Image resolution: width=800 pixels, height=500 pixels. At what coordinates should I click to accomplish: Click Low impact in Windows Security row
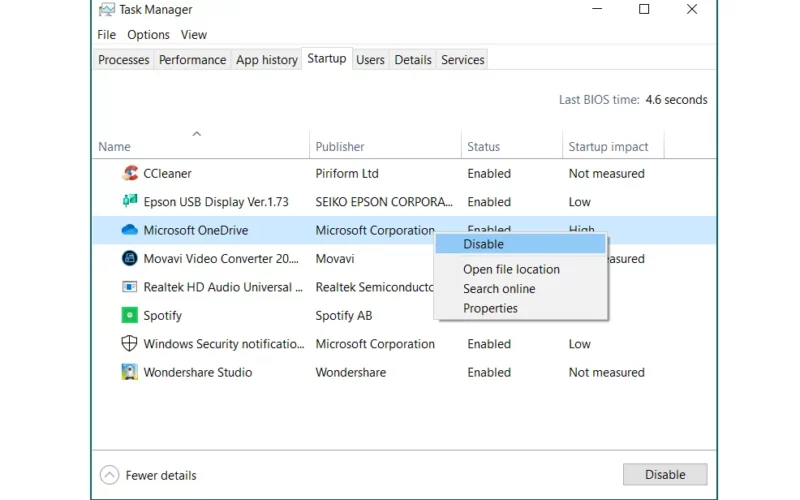point(580,344)
